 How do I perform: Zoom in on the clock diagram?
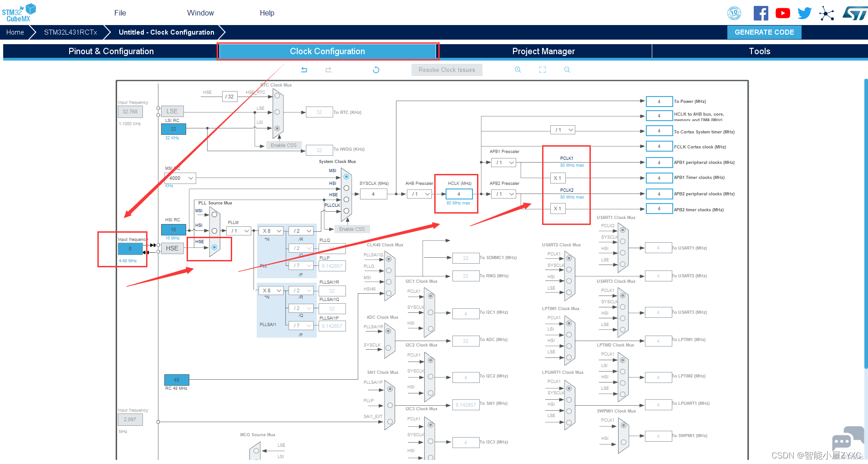point(518,70)
